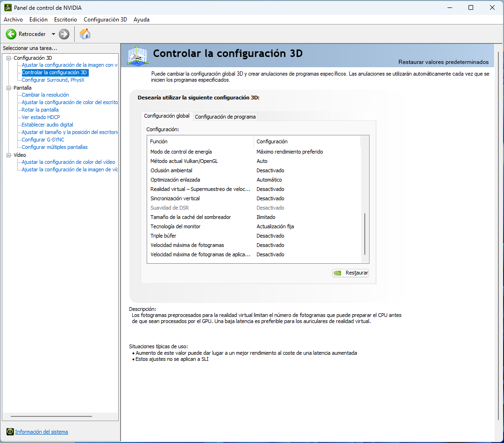
Task: Select Controlar la configuración 3D task
Action: click(54, 73)
